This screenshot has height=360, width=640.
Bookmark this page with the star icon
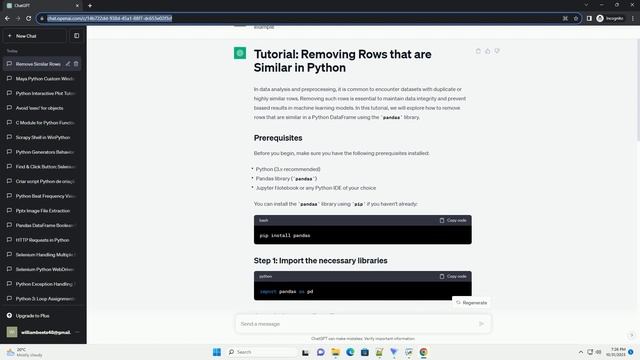tap(576, 18)
